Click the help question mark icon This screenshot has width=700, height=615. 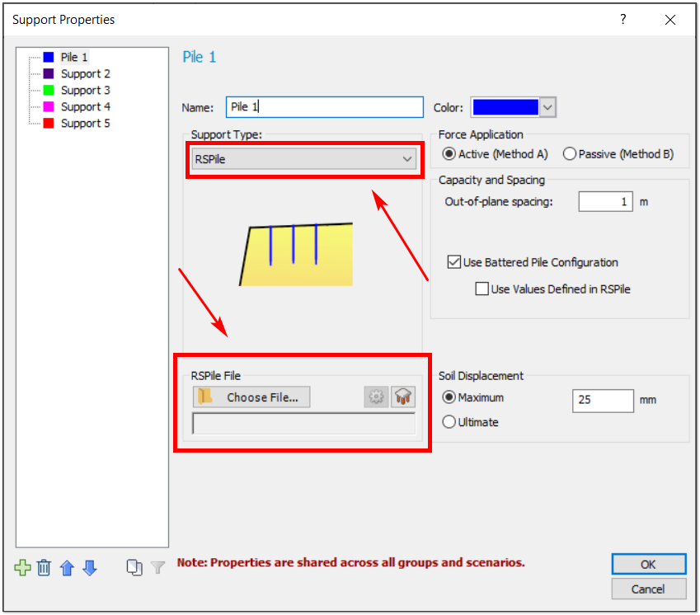(622, 19)
